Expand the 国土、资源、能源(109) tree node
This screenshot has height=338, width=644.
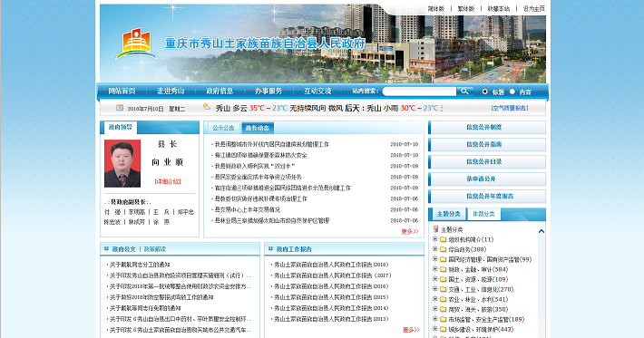[x=435, y=279]
